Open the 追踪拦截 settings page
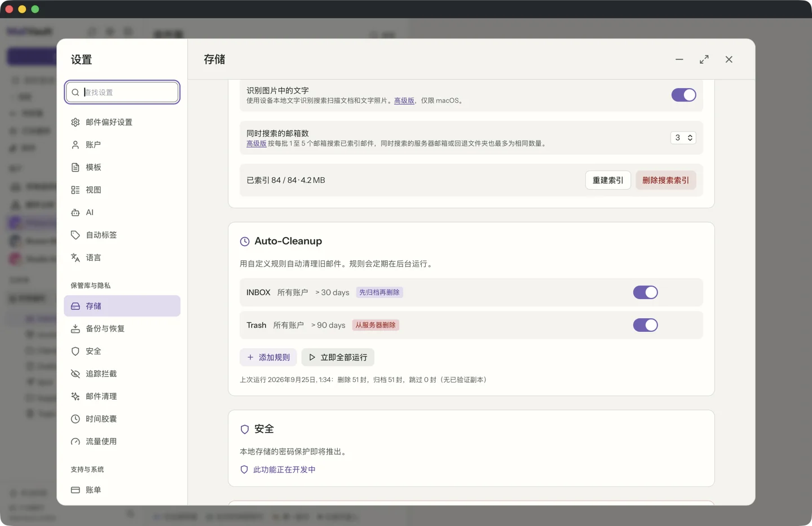This screenshot has width=812, height=526. tap(122, 374)
